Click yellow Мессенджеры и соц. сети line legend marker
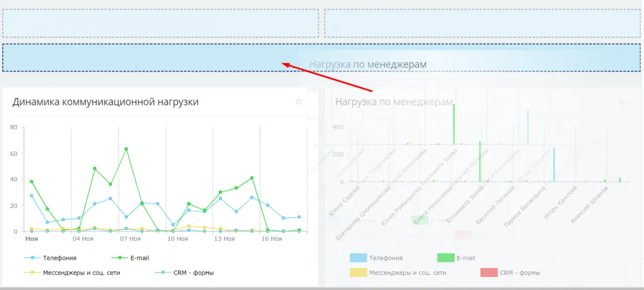Image resolution: width=644 pixels, height=290 pixels. 33,273
